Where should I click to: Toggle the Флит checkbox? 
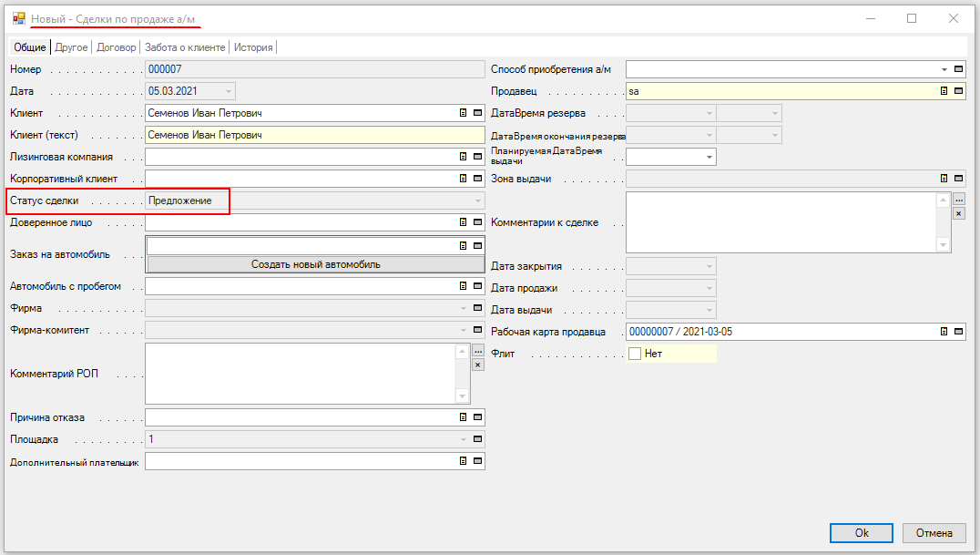point(635,354)
